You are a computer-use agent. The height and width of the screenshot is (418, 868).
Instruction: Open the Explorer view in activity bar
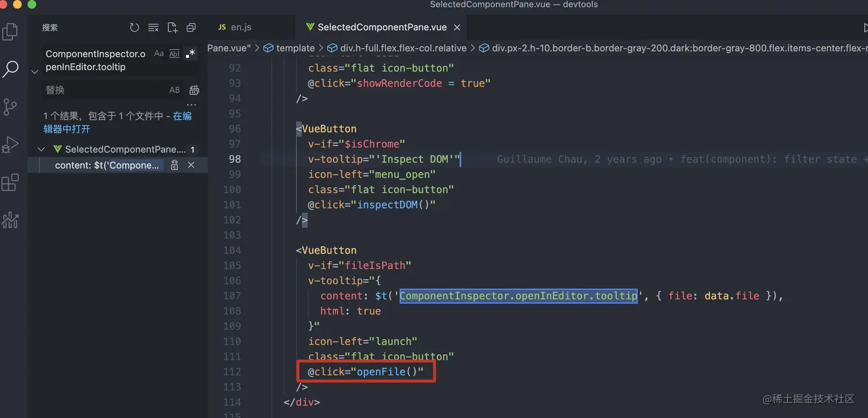(x=10, y=32)
